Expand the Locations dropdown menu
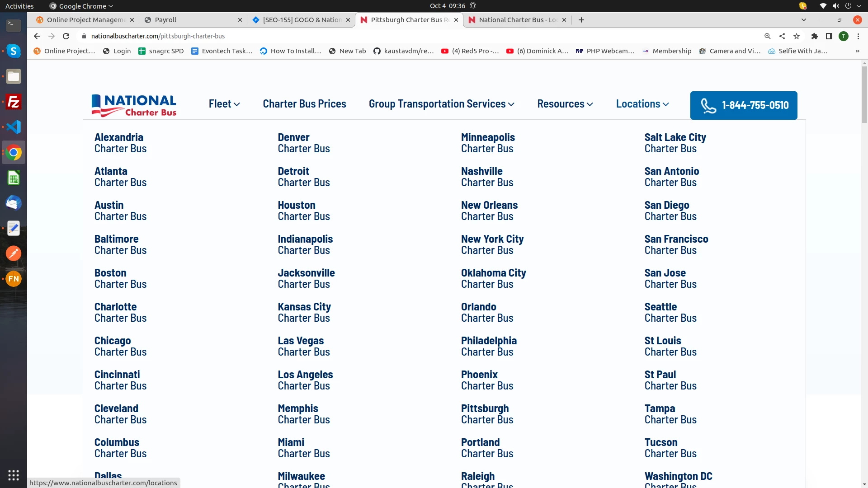 pyautogui.click(x=642, y=104)
